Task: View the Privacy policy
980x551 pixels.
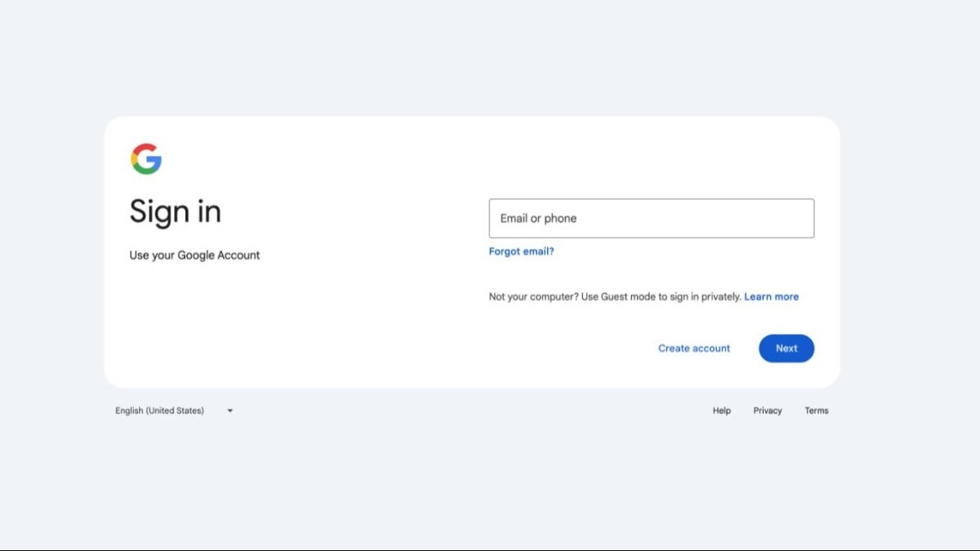Action: [767, 411]
